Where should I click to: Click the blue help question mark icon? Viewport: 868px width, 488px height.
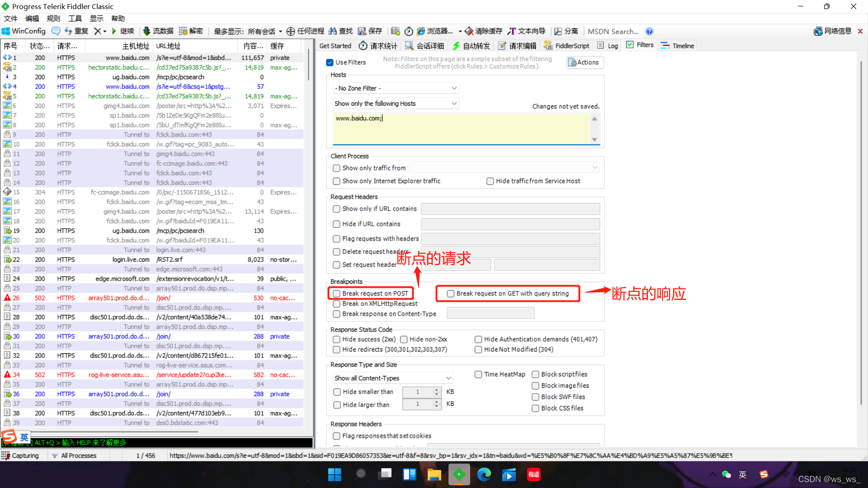tap(649, 31)
